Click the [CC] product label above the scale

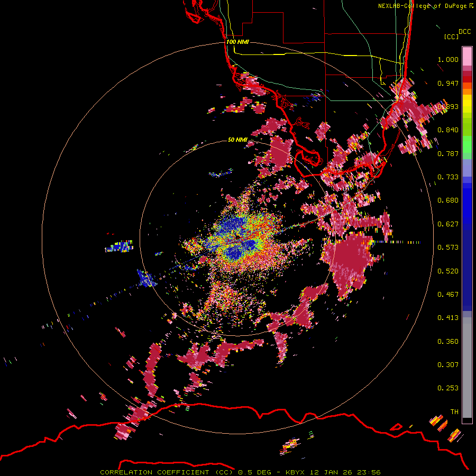coord(451,36)
